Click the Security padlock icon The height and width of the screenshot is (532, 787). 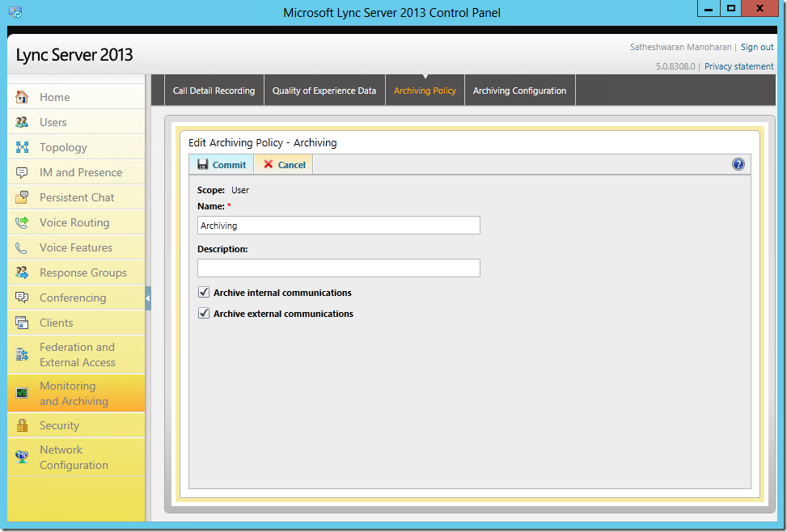tap(22, 425)
